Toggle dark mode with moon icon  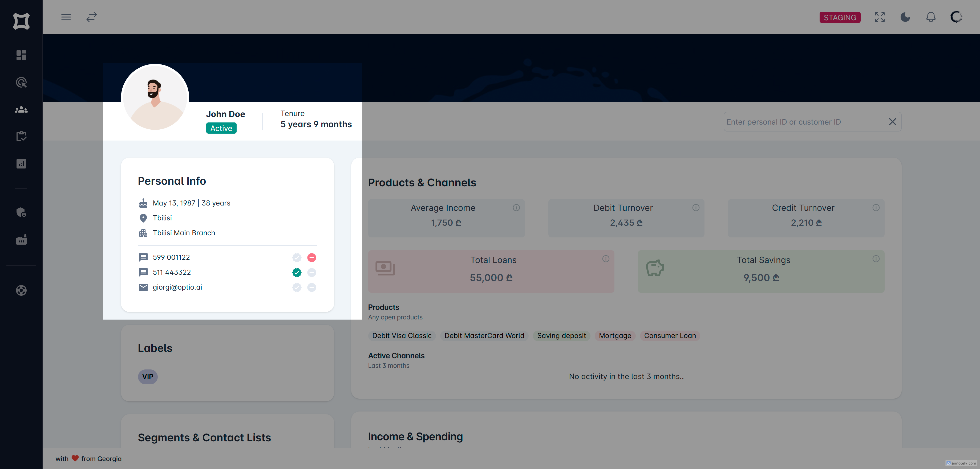pyautogui.click(x=905, y=17)
